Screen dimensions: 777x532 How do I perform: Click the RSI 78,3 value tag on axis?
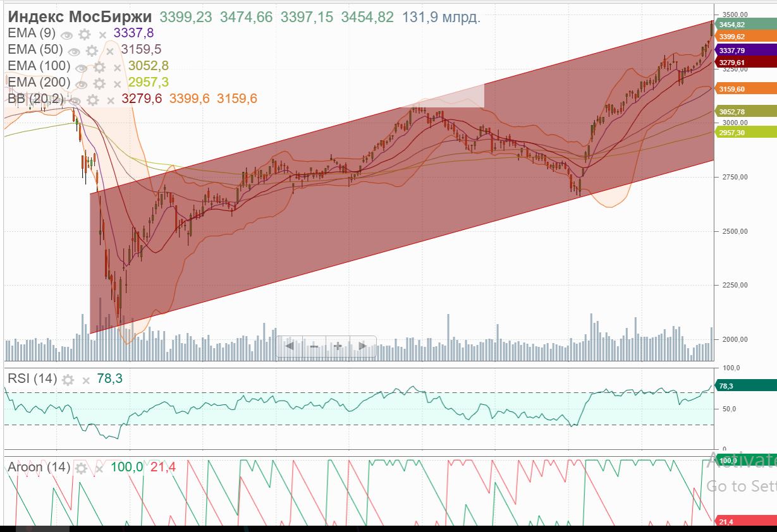tap(737, 386)
